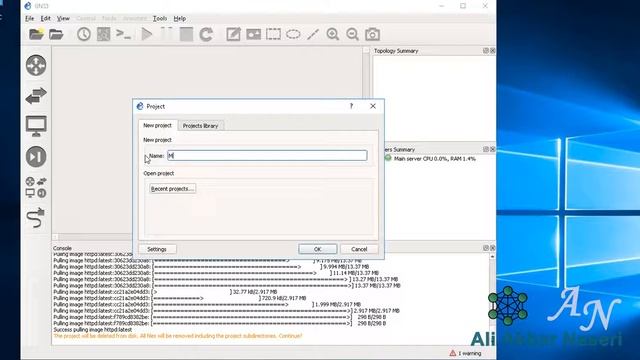
Task: Click the 1 warning status bar indicator
Action: 465,353
